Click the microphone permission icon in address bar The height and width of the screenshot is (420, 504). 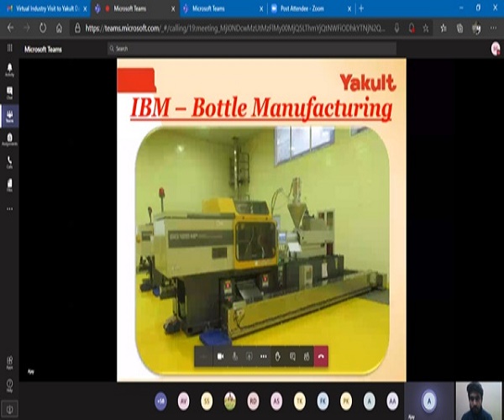tap(396, 29)
